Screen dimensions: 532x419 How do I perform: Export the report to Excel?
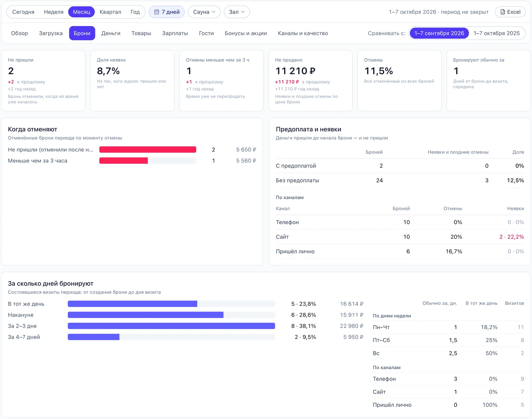(x=510, y=12)
